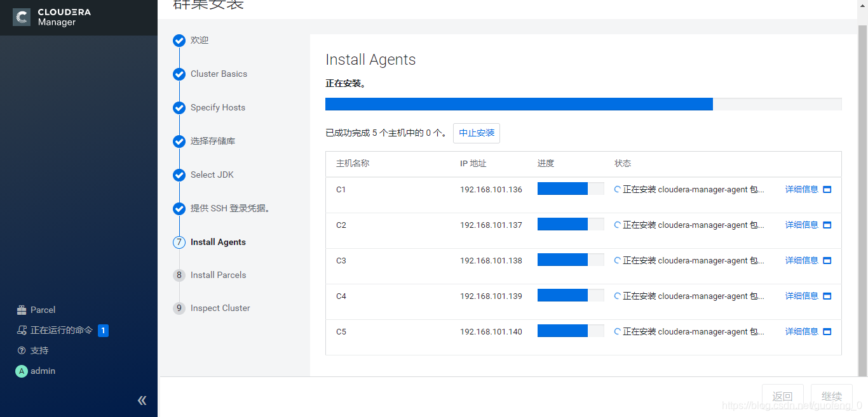Go to the Select JDK step
The height and width of the screenshot is (417, 868).
point(212,175)
